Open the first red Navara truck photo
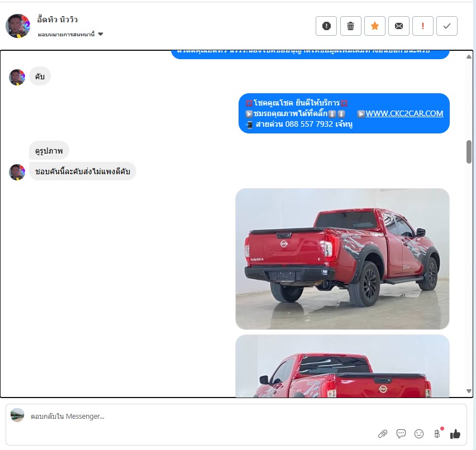The height and width of the screenshot is (450, 476). click(x=342, y=258)
